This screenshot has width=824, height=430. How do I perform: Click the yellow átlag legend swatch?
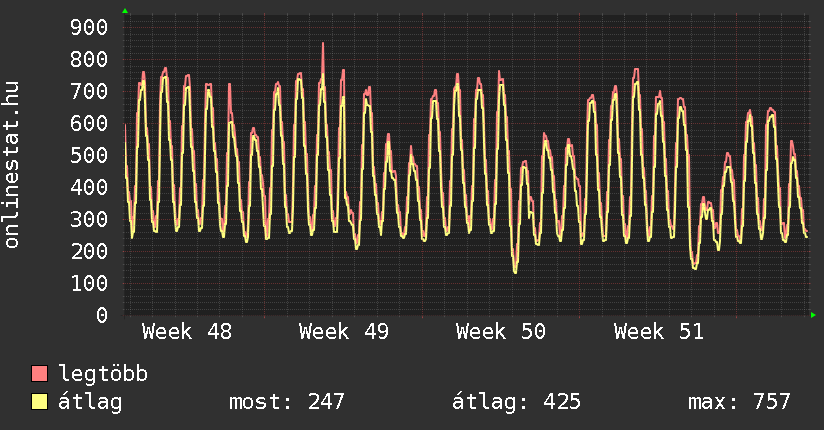(40, 403)
